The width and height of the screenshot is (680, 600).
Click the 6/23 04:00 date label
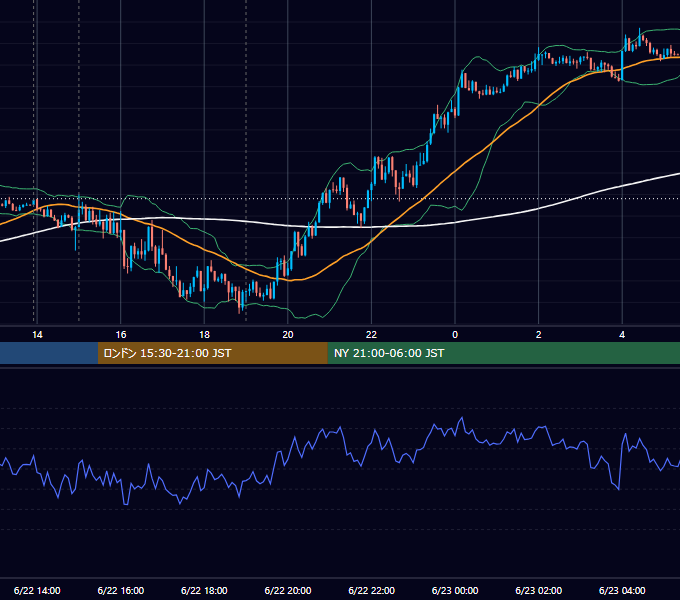click(622, 590)
